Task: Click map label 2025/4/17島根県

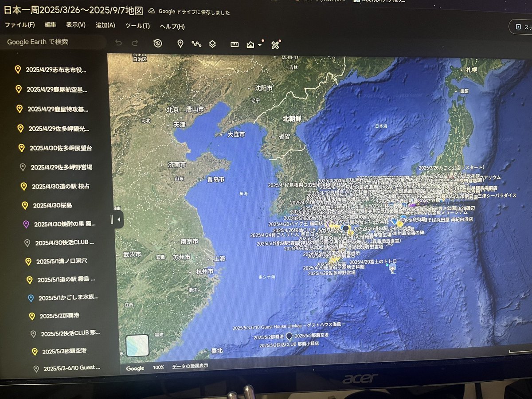Action: coord(286,184)
